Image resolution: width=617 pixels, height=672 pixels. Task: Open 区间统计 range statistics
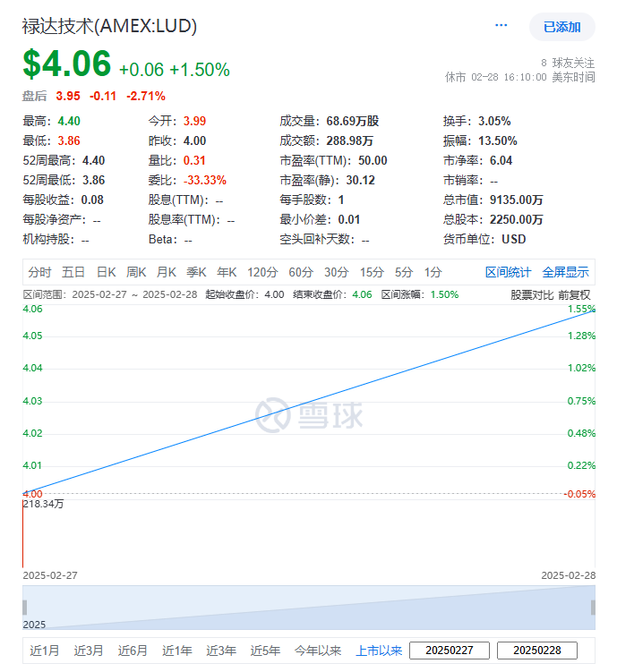pos(508,272)
